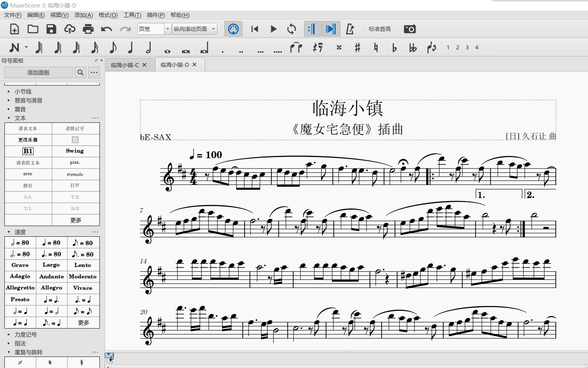The image size is (588, 368).
Task: Open palette panel more options
Action: click(94, 73)
